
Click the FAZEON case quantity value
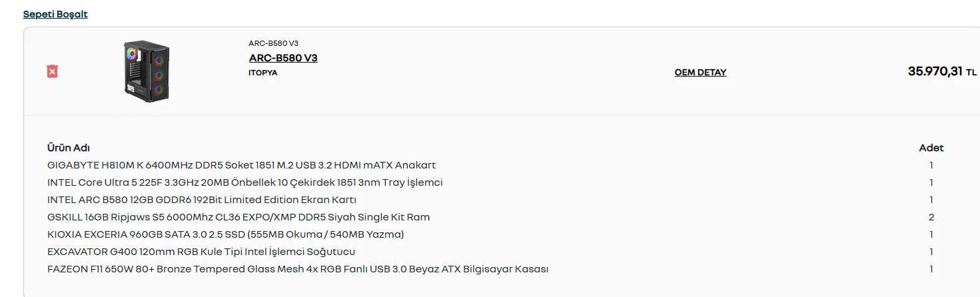[931, 269]
